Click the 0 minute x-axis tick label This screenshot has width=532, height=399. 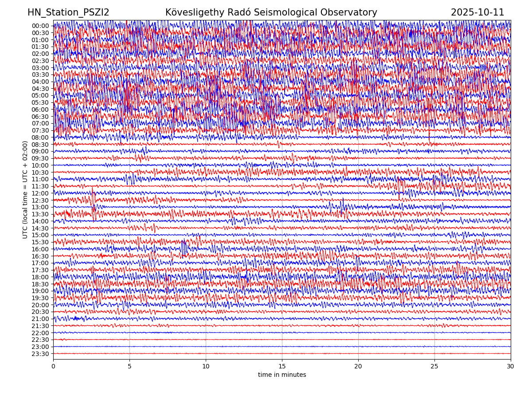coord(53,367)
